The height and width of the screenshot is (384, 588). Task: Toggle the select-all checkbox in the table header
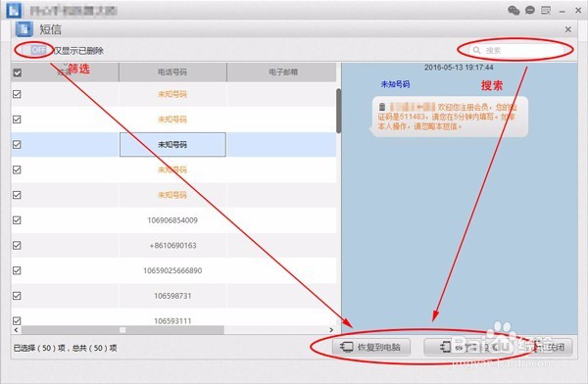click(x=18, y=72)
